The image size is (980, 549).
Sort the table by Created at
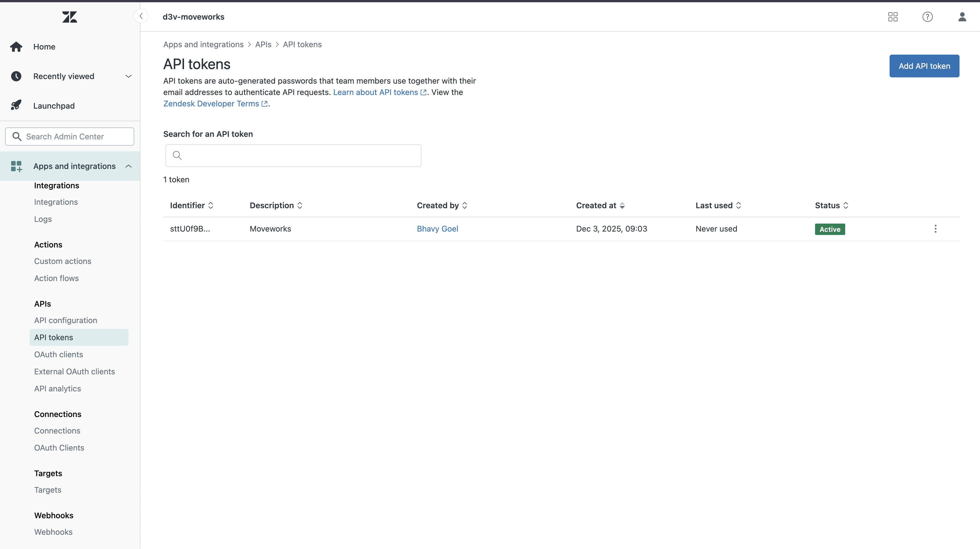(600, 205)
